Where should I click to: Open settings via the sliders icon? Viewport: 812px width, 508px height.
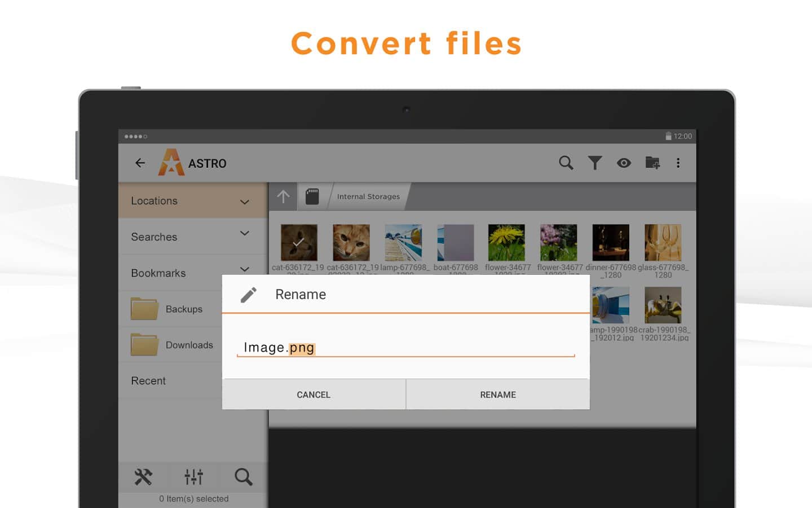193,477
